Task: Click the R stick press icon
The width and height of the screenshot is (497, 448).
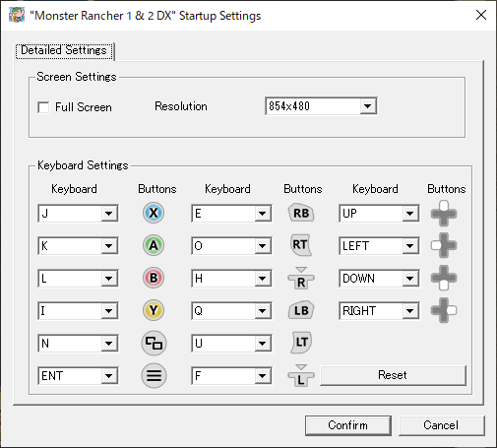Action: point(301,278)
